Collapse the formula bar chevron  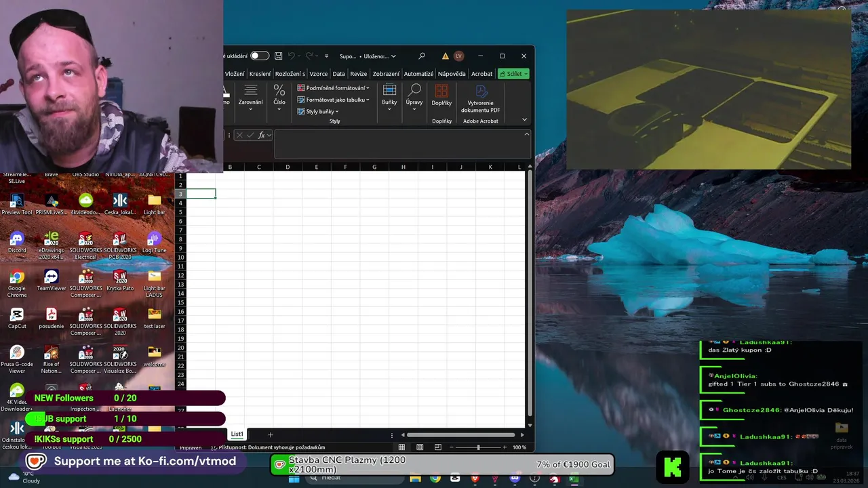[526, 134]
